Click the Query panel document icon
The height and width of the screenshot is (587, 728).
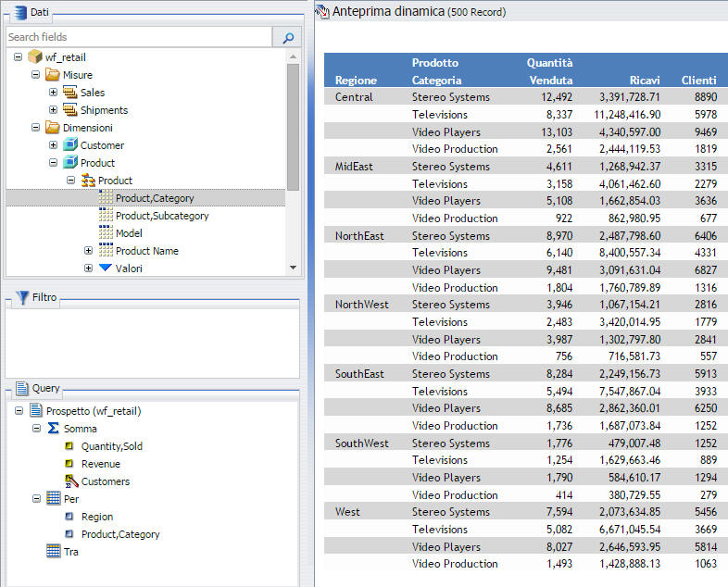(21, 388)
